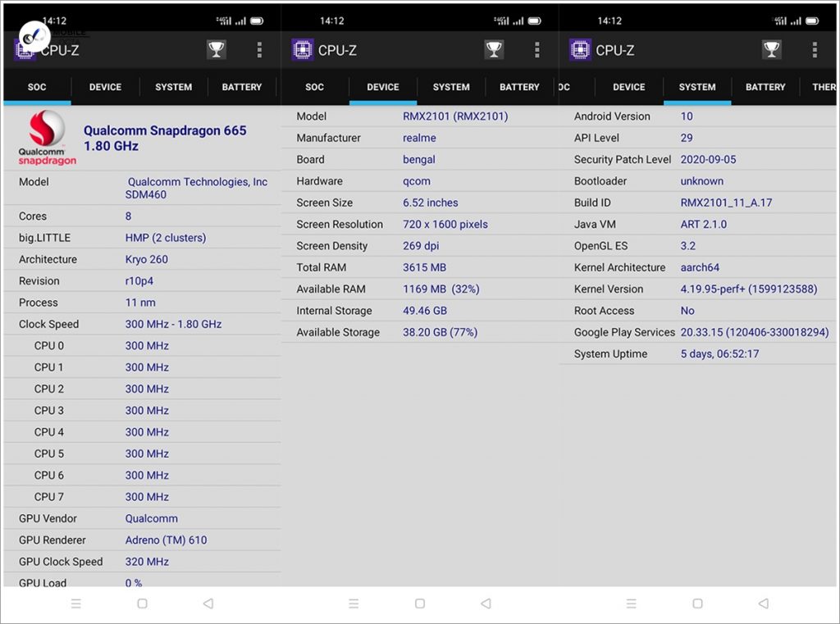
Task: Tap the home square button on the left screen
Action: coord(142,604)
